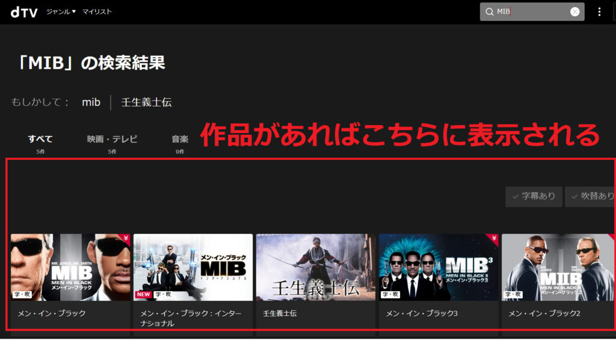
Task: Click the title text メン・イン・ブラック3
Action: pos(422,313)
